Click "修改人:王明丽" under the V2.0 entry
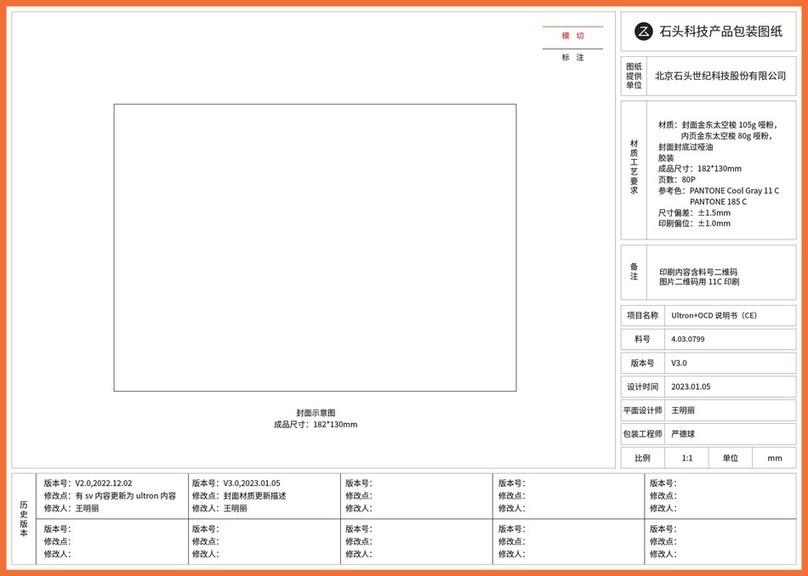The width and height of the screenshot is (808, 576). [x=71, y=508]
